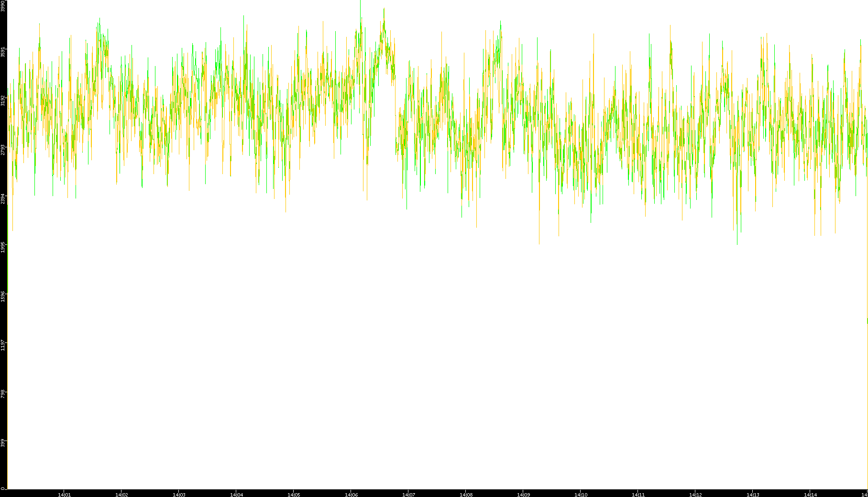Select the 14:03 tick on time axis

(179, 494)
